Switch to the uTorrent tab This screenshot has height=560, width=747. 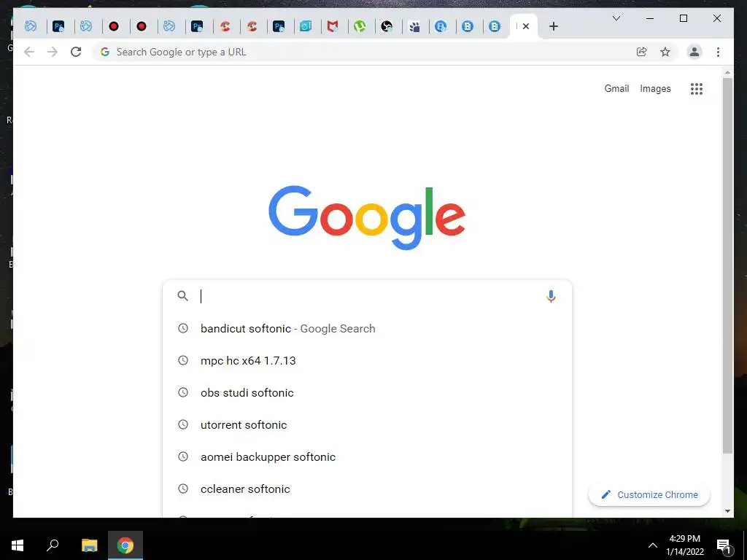[360, 26]
